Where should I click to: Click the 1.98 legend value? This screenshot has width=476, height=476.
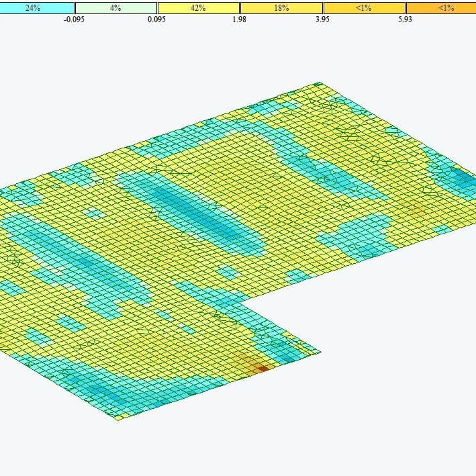click(x=239, y=19)
